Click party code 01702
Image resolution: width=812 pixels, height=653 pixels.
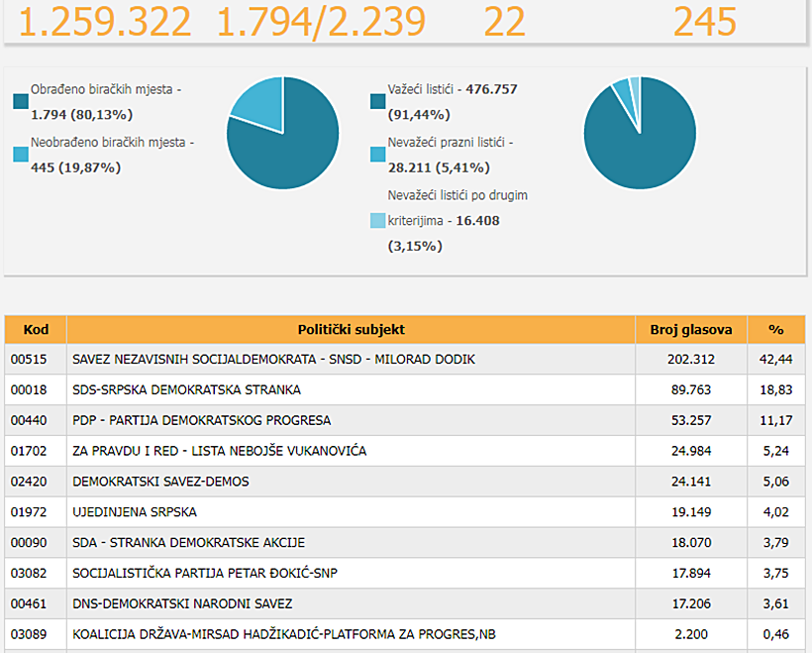[x=29, y=451]
